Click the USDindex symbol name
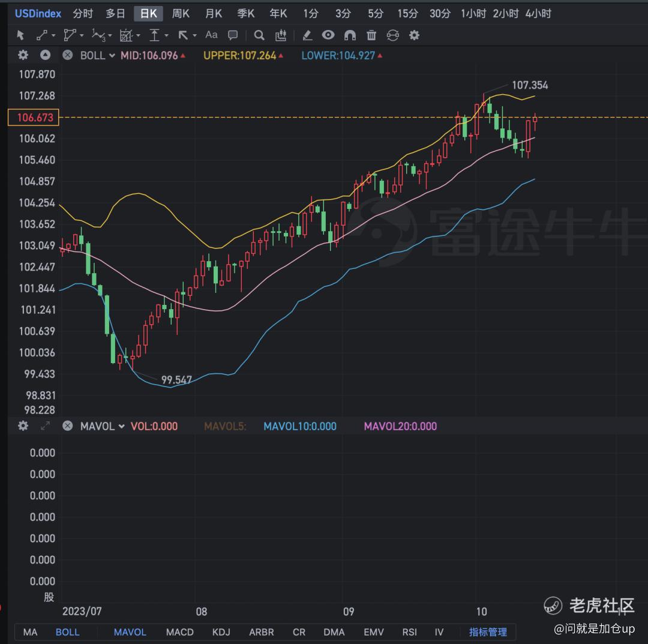This screenshot has height=644, width=648. point(38,14)
